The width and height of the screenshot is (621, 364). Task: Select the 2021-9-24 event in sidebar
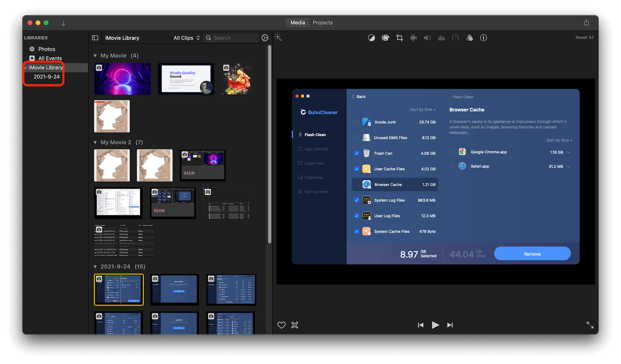tap(47, 77)
